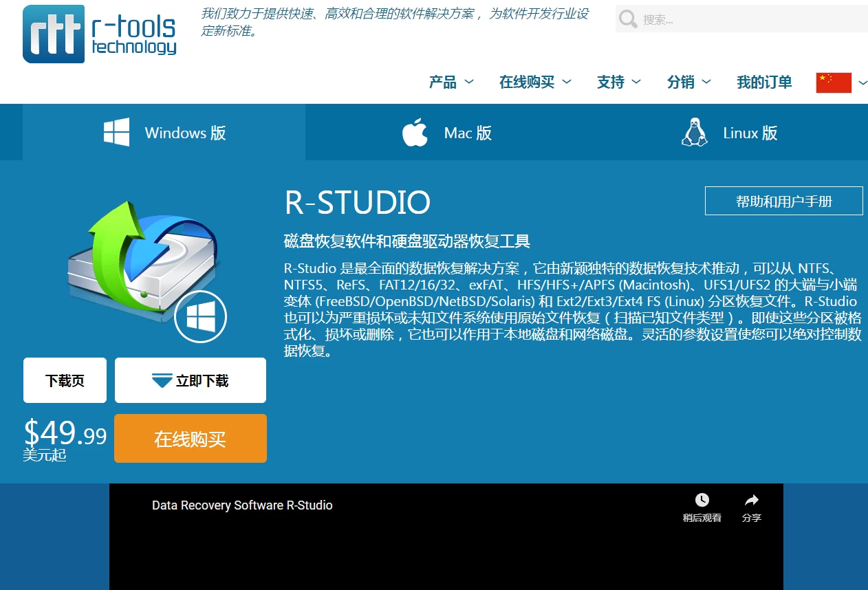The image size is (868, 590).
Task: Click the search input field 搜索...
Action: (x=741, y=19)
